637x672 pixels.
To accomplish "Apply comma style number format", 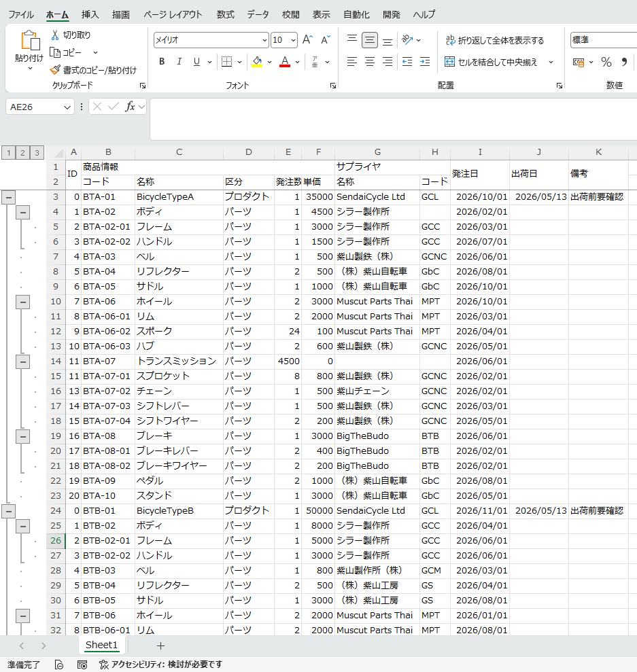I will coord(625,62).
